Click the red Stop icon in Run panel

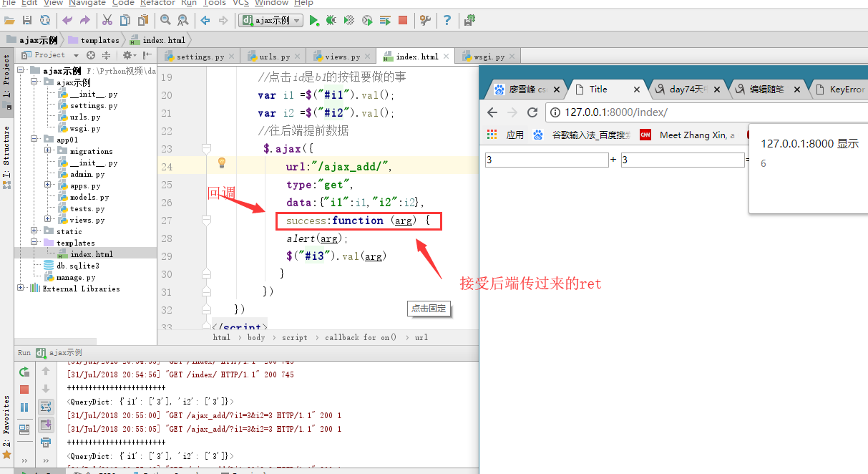coord(24,390)
